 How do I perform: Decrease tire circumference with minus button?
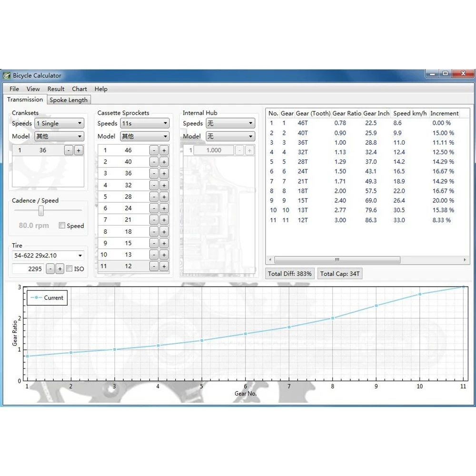click(x=50, y=268)
